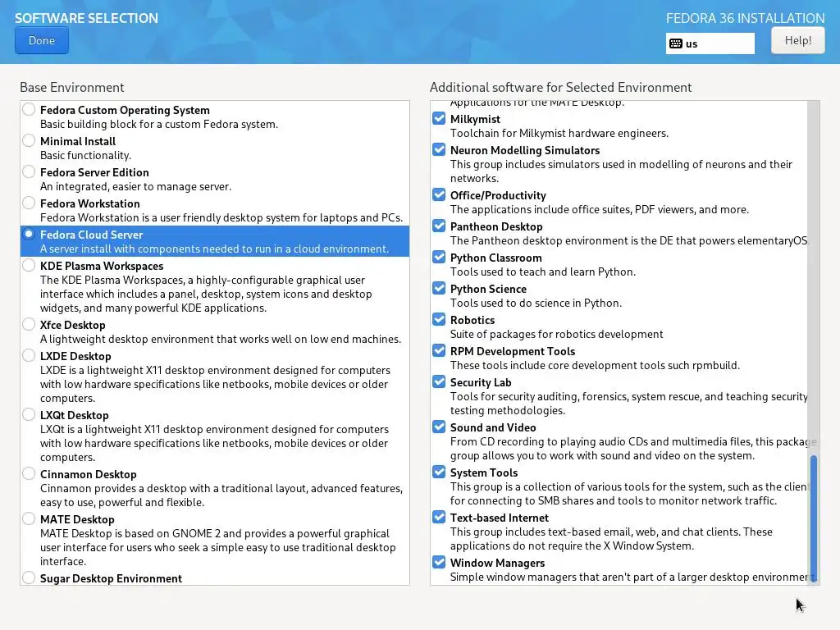Image resolution: width=840 pixels, height=630 pixels.
Task: Toggle the Python Science checkbox
Action: point(439,288)
